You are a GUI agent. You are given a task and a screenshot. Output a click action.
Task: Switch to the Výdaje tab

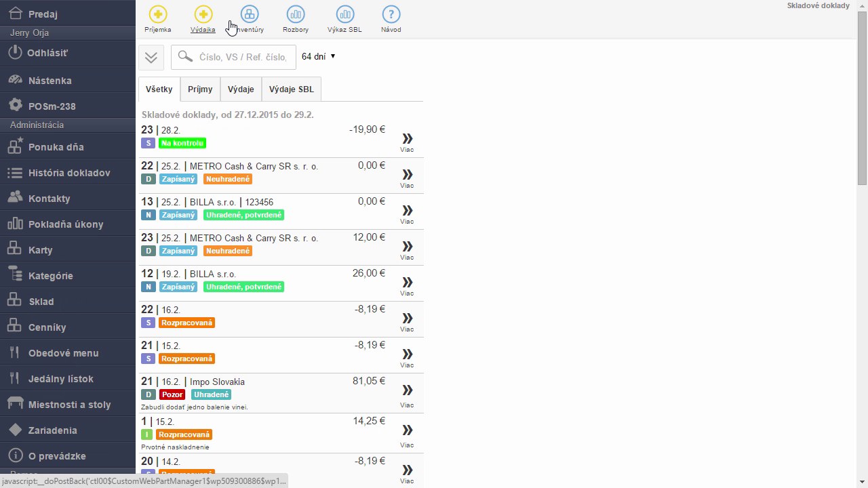[241, 89]
